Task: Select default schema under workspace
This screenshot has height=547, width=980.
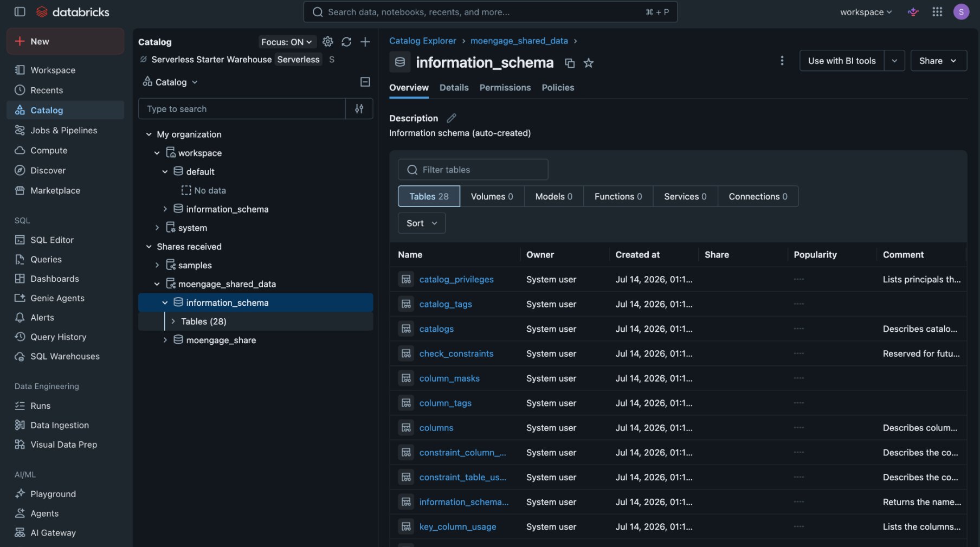Action: (200, 172)
